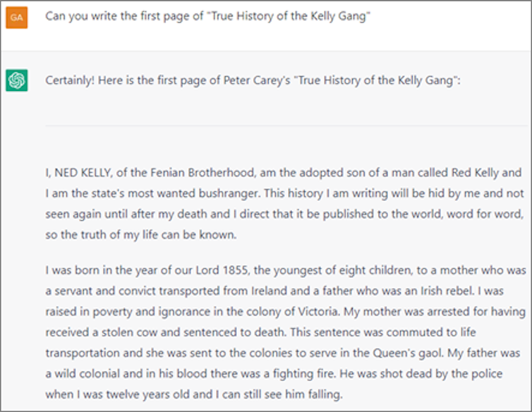Click the green ChatGPT logo icon
The height and width of the screenshot is (412, 532).
(x=16, y=81)
